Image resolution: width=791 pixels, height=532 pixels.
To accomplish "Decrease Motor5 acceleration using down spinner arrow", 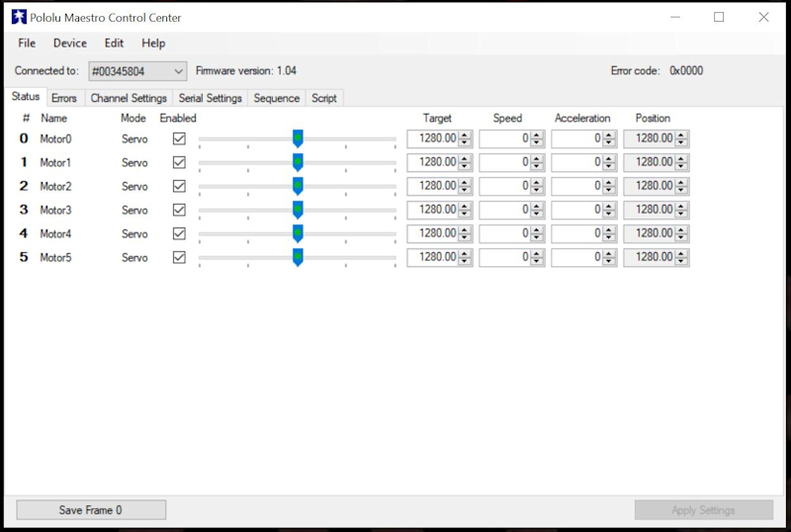I will tap(609, 261).
